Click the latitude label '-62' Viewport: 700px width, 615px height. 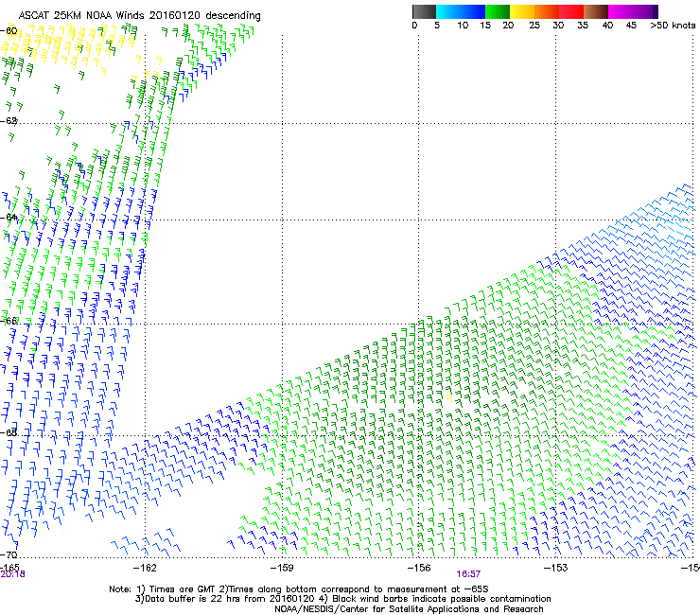click(9, 121)
